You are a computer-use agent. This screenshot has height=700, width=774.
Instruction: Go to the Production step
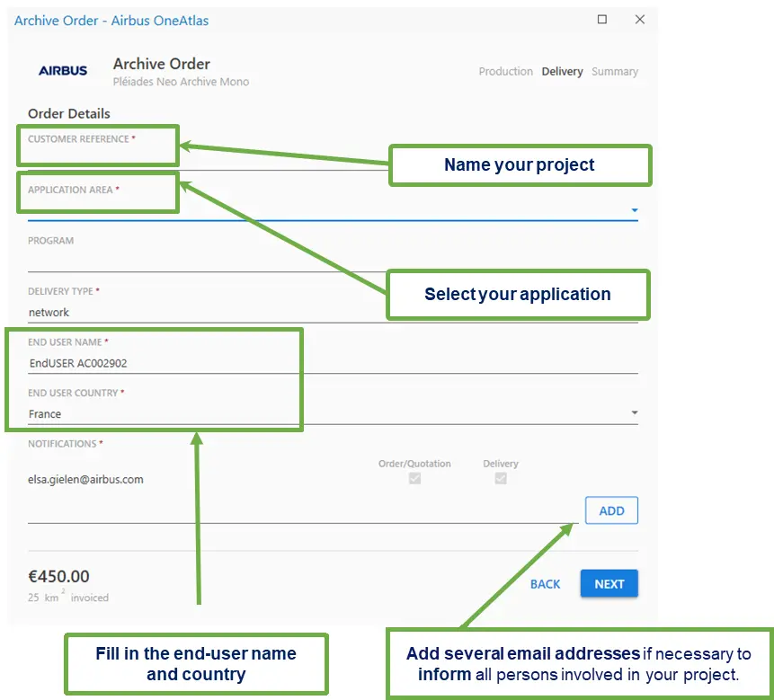(x=505, y=72)
